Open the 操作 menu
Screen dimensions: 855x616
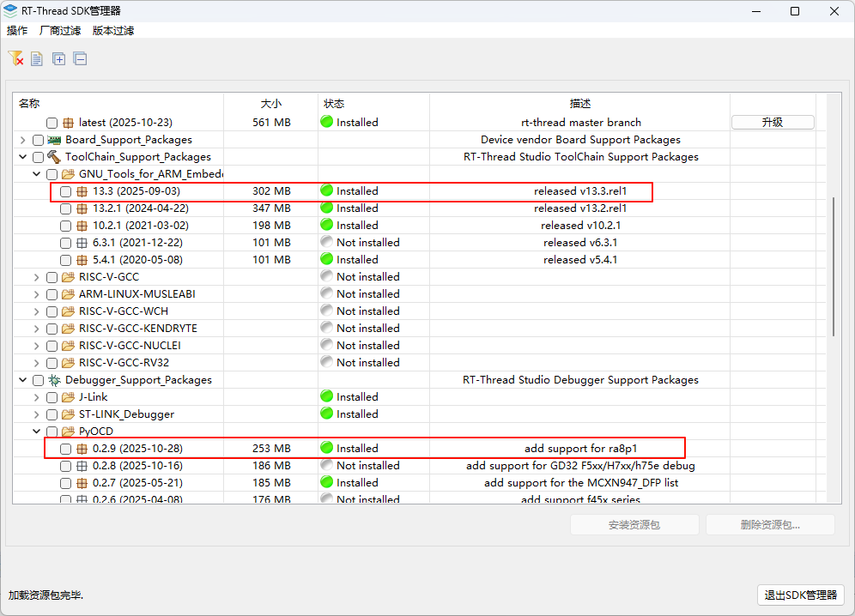point(17,31)
